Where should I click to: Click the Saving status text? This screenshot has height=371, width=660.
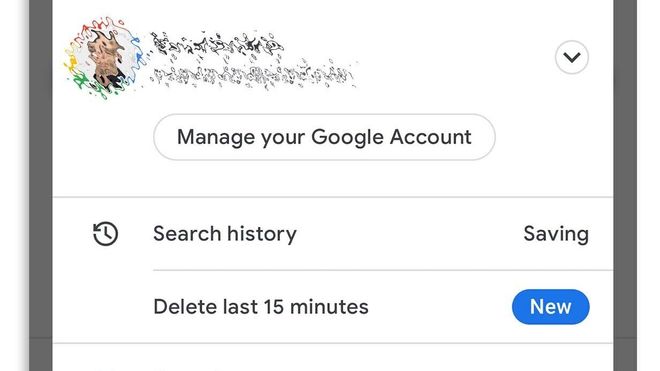556,234
